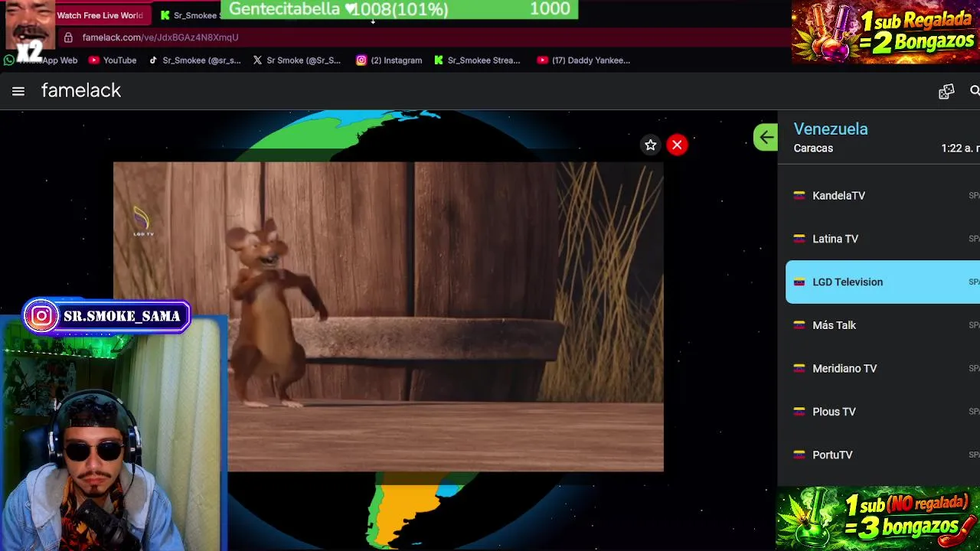Open the Instagram bookmark

tap(389, 60)
